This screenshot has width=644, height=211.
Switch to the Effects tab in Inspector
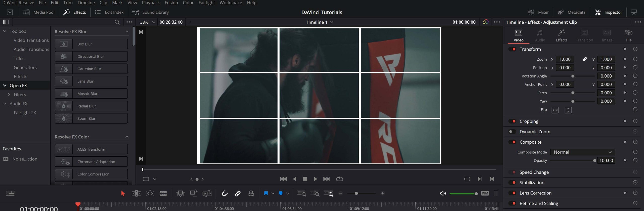click(x=561, y=35)
